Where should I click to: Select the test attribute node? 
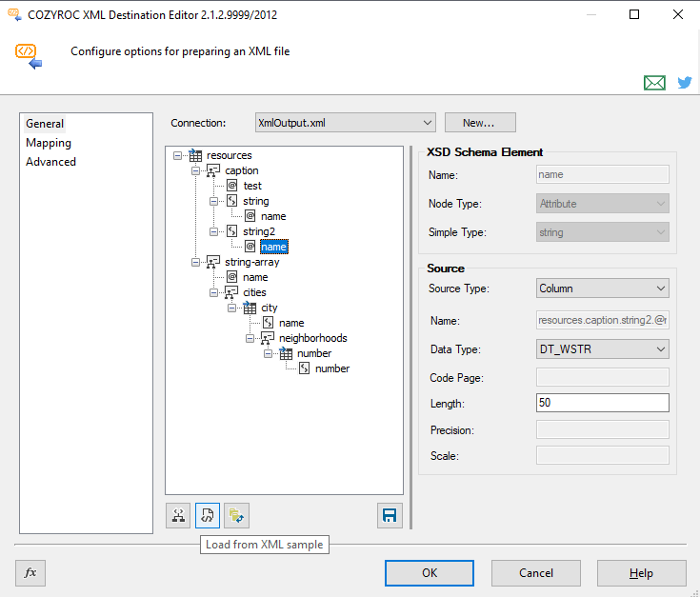(252, 186)
